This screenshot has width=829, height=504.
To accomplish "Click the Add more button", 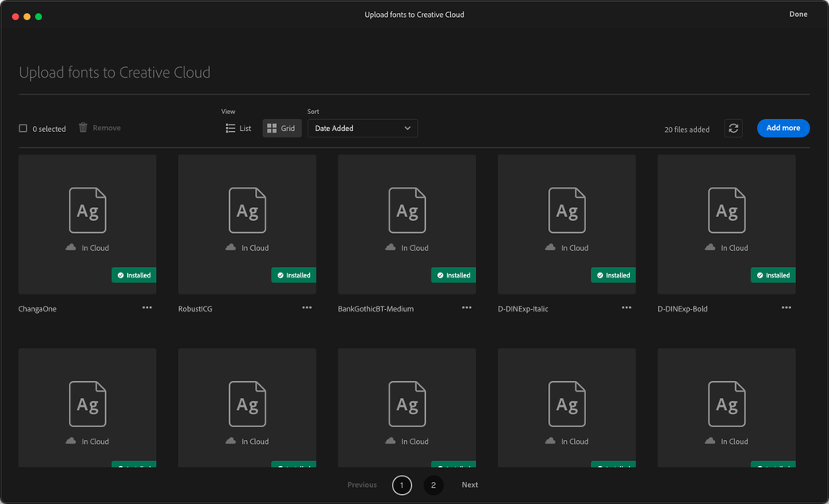I will tap(783, 127).
